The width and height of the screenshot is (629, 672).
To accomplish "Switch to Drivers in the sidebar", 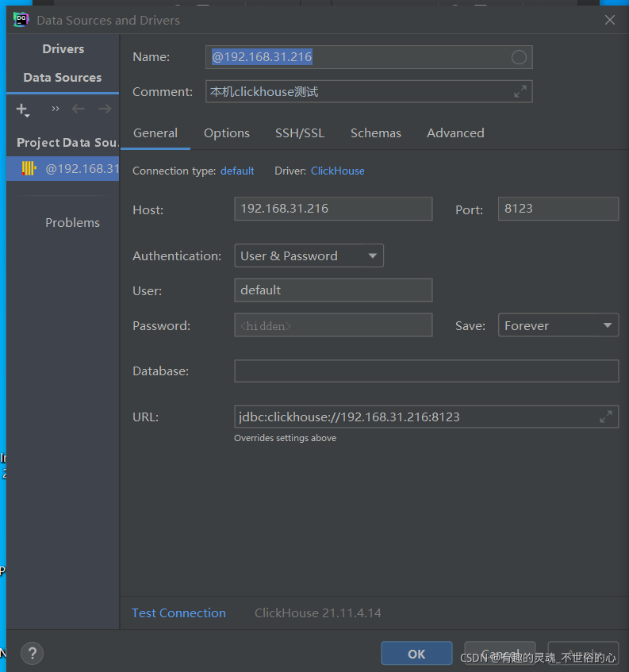I will coord(63,49).
